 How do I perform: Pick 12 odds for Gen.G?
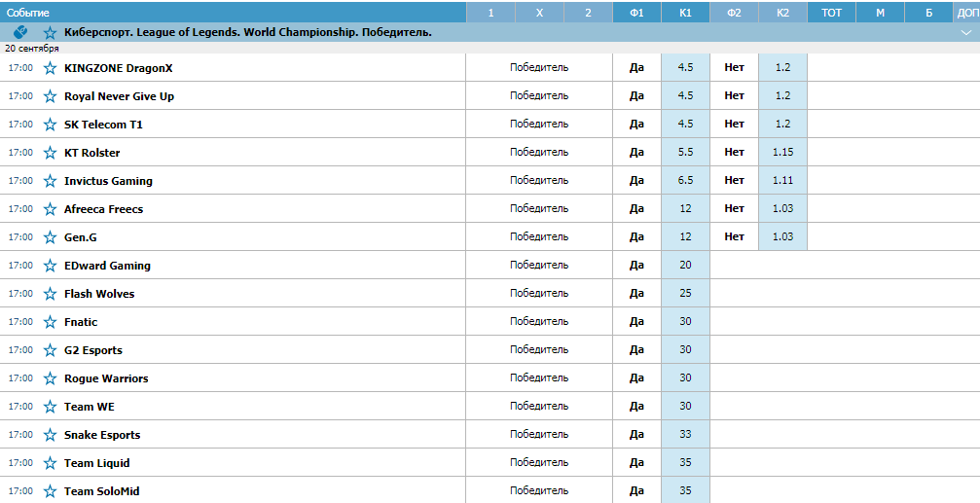[686, 236]
